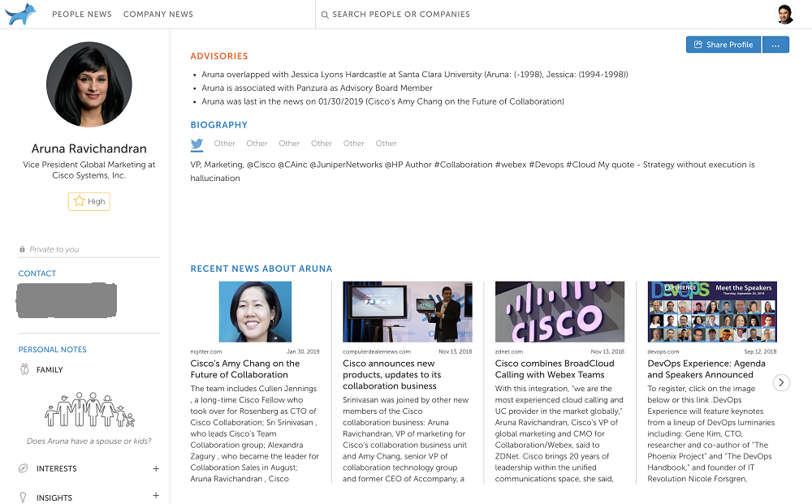Open 'Cisco combines BroadCloud Calling' article title
Screen dimensions: 812x504
coord(555,369)
